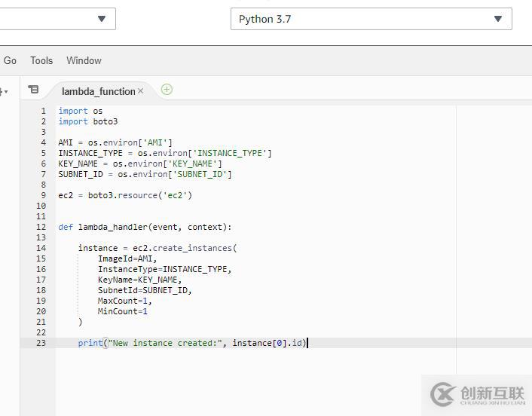Image resolution: width=532 pixels, height=416 pixels.
Task: Select the lambda_function tab
Action: 99,91
